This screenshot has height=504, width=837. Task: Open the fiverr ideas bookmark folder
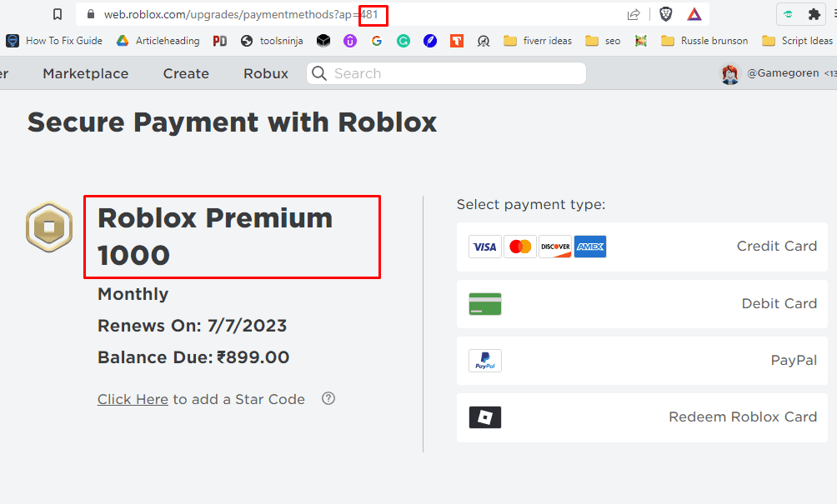point(538,41)
